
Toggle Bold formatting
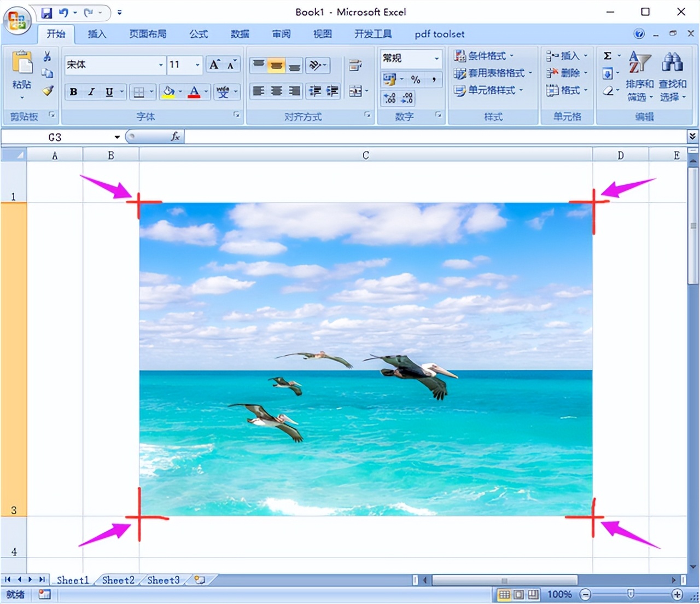coord(73,92)
